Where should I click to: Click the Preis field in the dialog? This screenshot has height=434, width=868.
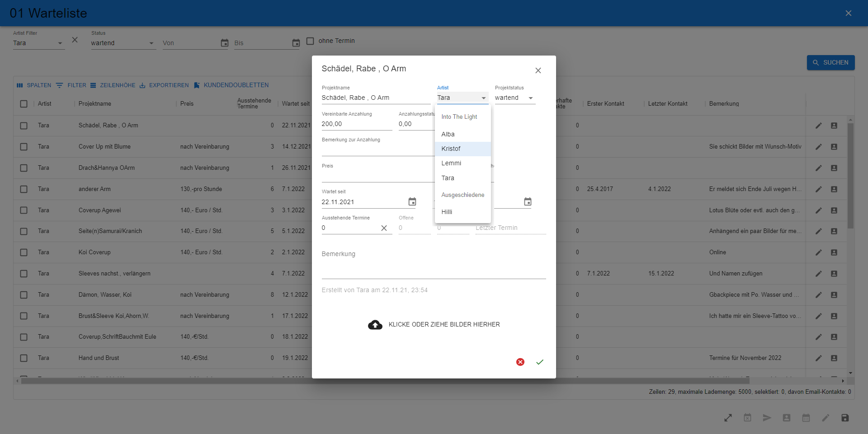[x=378, y=176]
